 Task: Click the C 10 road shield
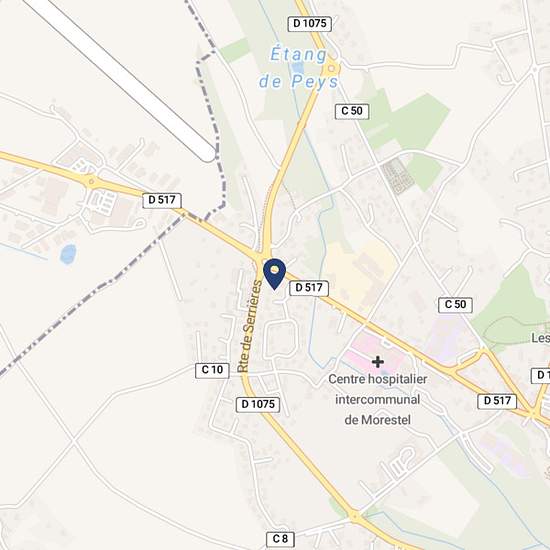click(212, 370)
